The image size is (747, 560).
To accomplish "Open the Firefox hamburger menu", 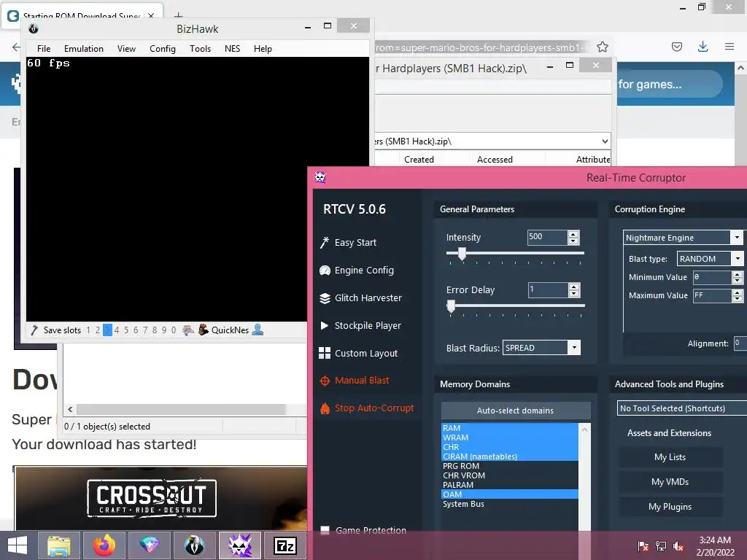I will click(729, 47).
